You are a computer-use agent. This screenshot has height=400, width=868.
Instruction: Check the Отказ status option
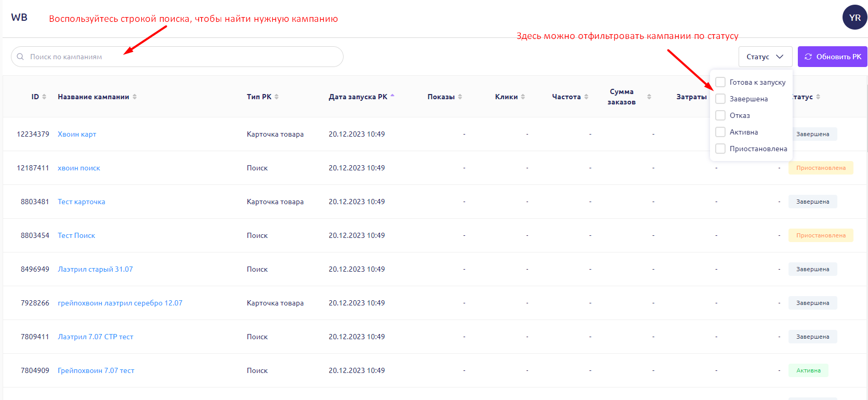(x=720, y=115)
